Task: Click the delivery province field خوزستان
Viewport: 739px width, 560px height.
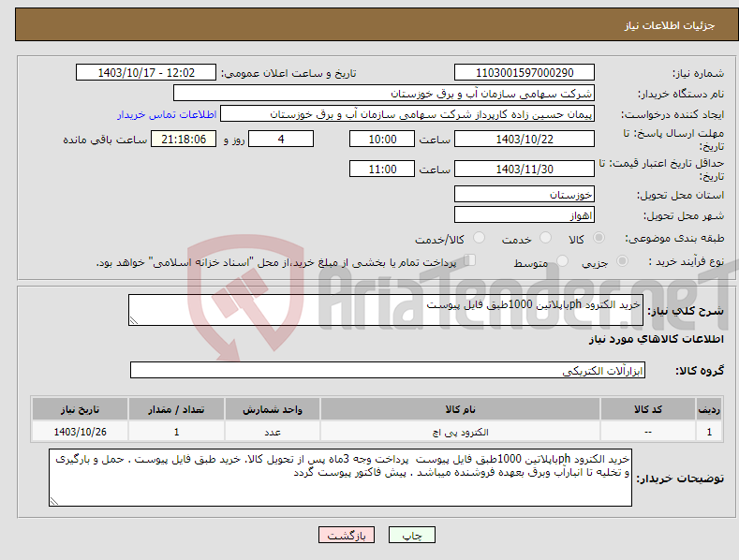Action: [525, 194]
